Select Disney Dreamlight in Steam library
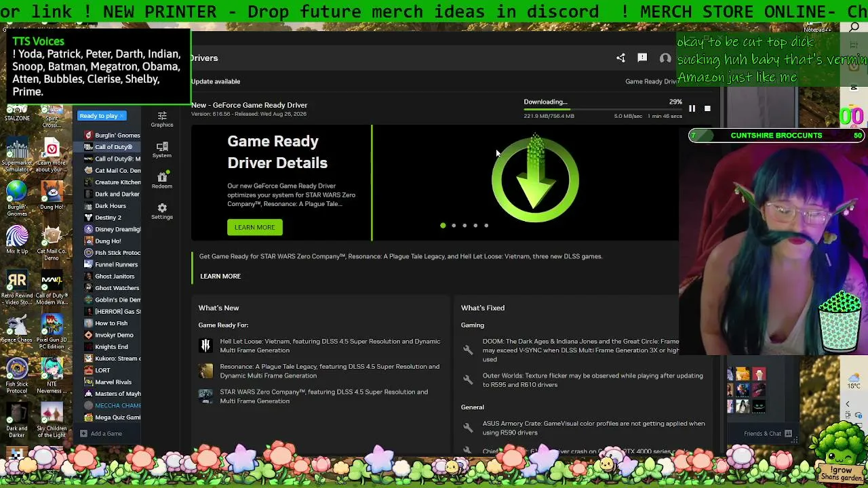This screenshot has width=868, height=488. (112, 229)
